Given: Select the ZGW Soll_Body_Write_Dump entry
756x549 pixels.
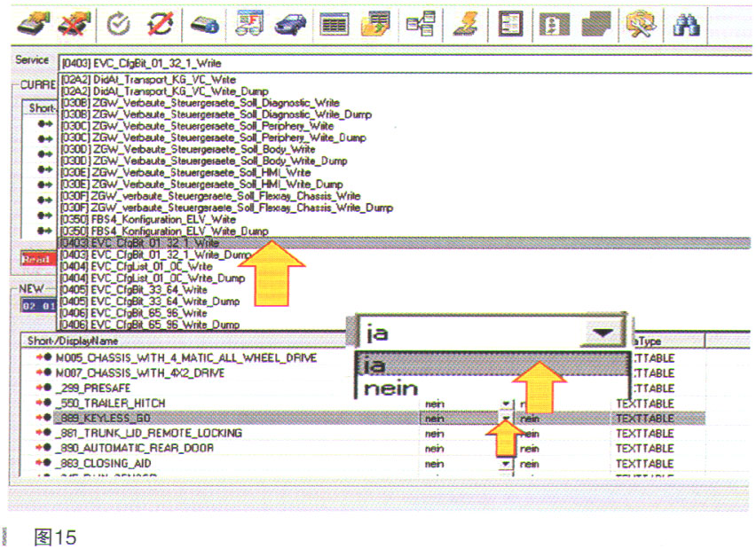Looking at the screenshot, I should pos(203,161).
